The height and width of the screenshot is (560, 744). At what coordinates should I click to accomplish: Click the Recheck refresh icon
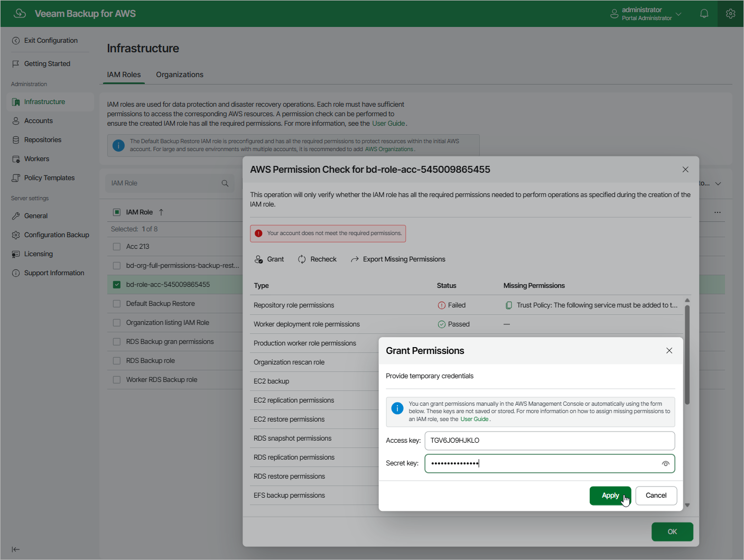[302, 259]
